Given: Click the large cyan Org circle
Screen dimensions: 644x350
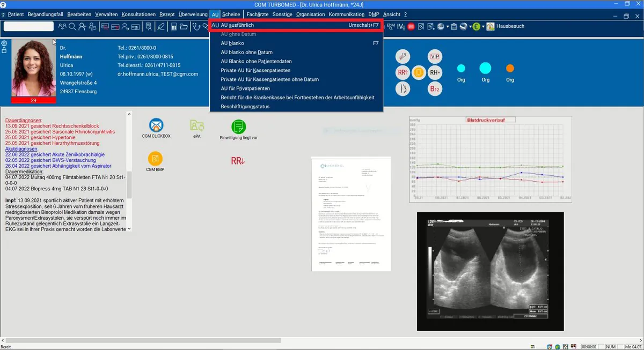Looking at the screenshot, I should point(485,68).
